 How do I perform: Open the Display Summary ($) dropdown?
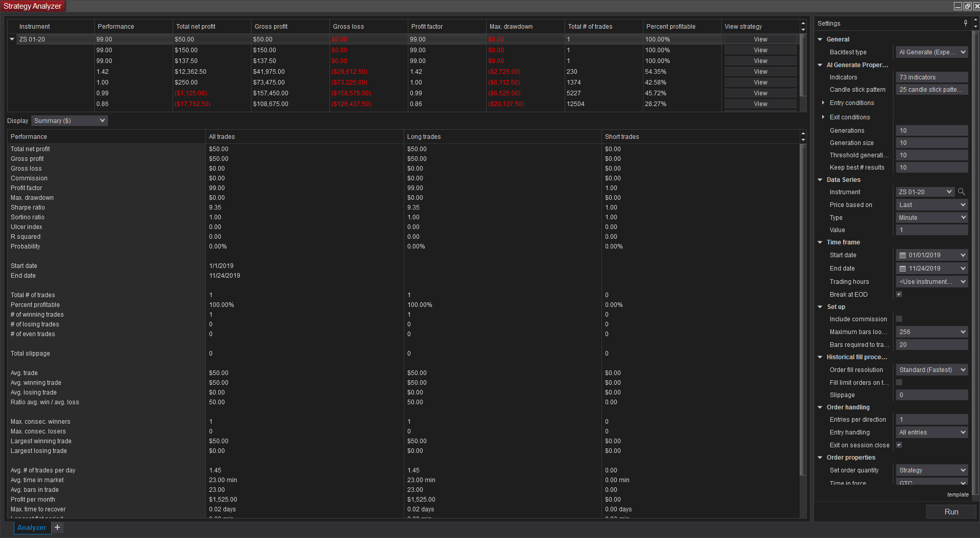click(x=70, y=121)
